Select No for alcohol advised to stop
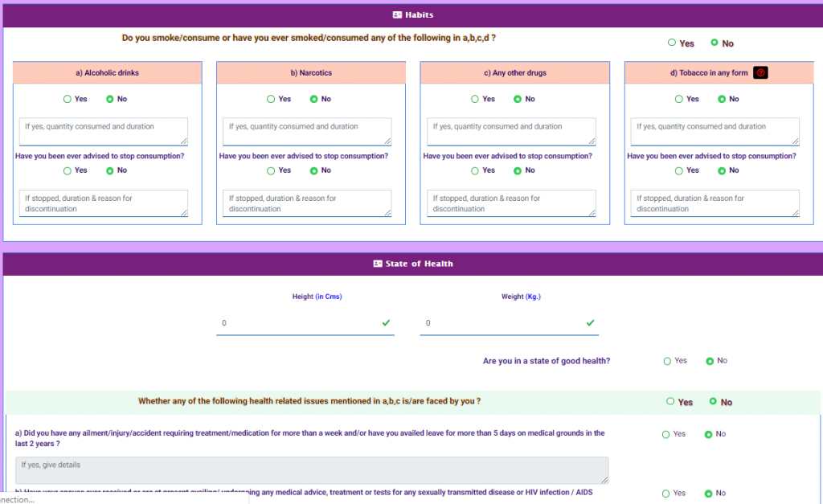 (x=109, y=170)
